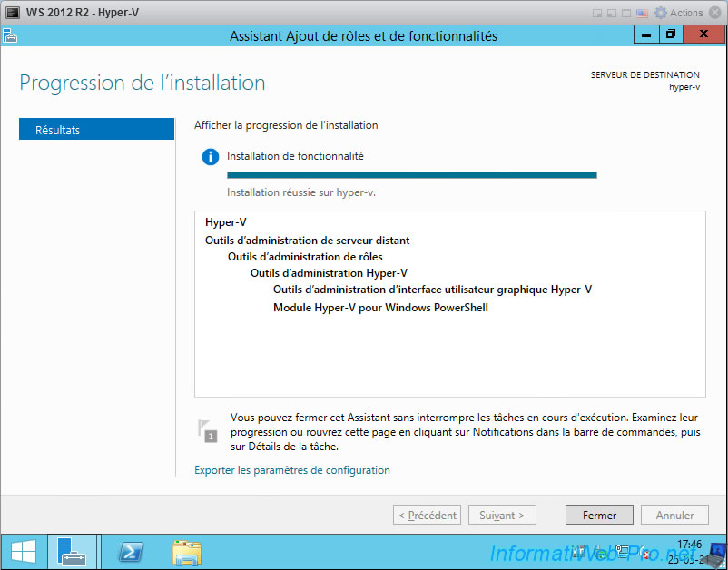The image size is (728, 570).
Task: Close the wizard with the red X
Action: [x=703, y=34]
